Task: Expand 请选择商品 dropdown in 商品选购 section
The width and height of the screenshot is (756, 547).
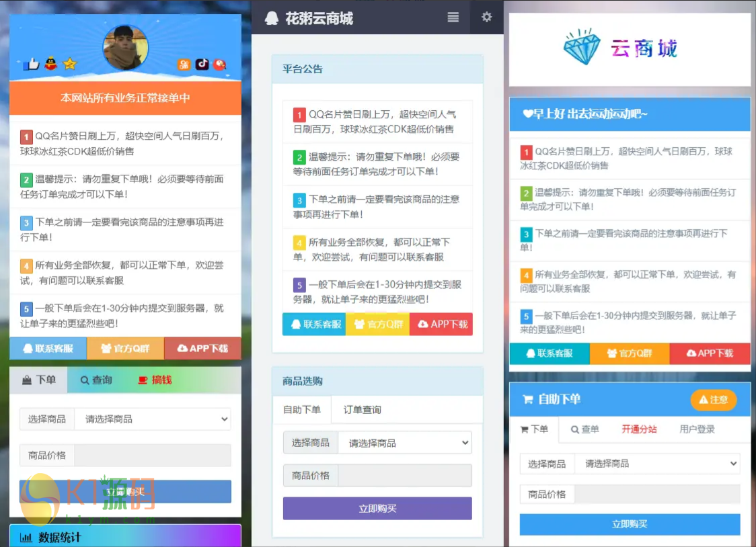Action: [x=405, y=443]
